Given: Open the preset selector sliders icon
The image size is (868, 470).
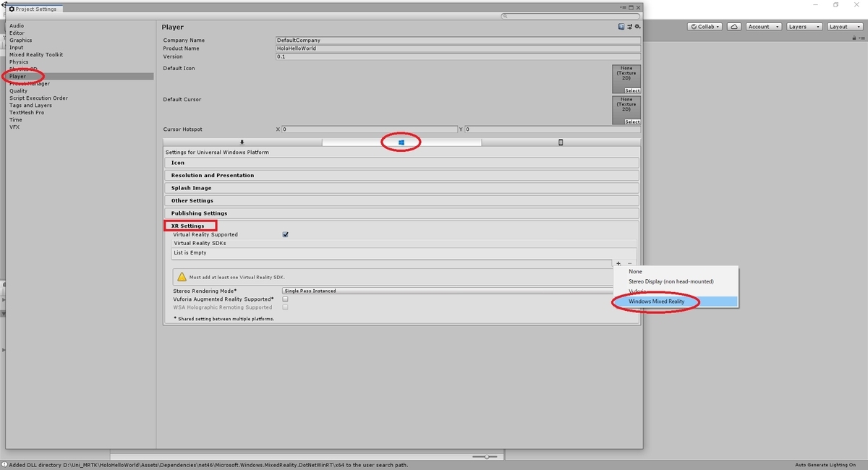Looking at the screenshot, I should (629, 27).
